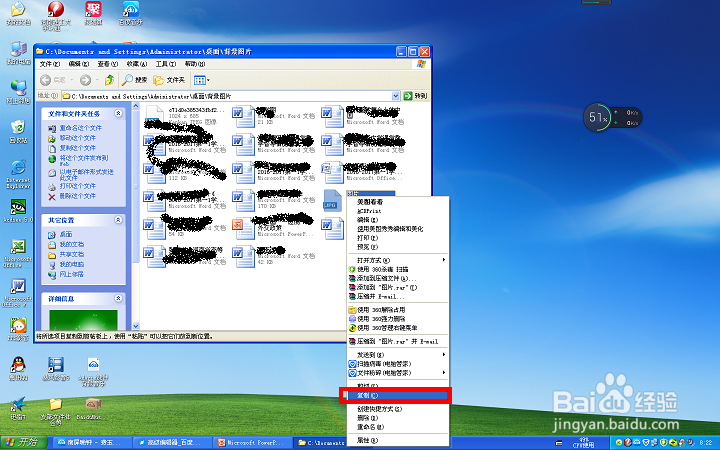This screenshot has height=450, width=720.
Task: Choose 美图看看 in context menu
Action: click(398, 202)
